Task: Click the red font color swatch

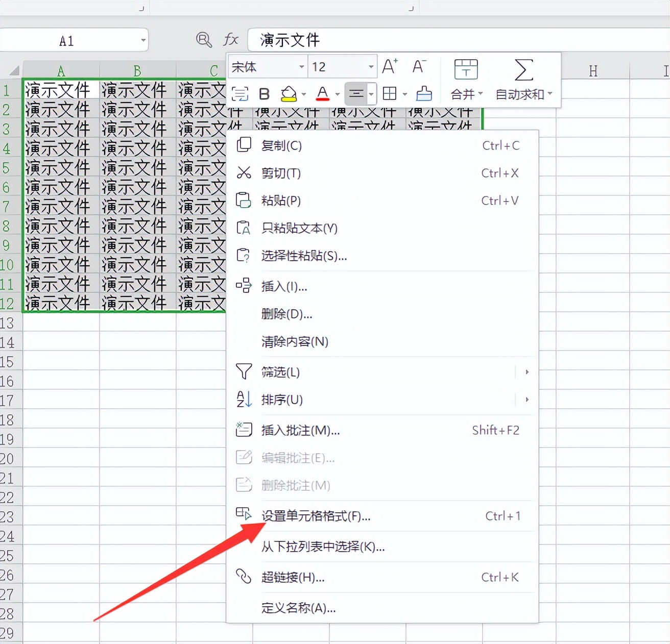Action: coord(322,98)
